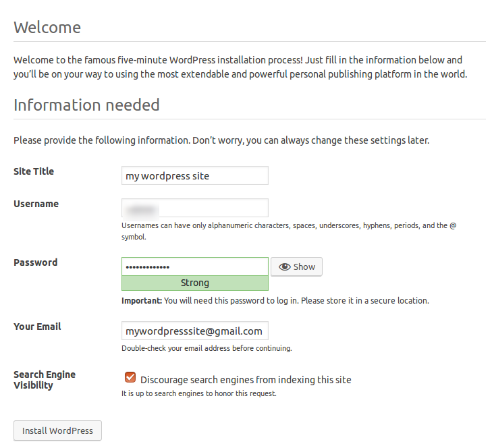Select the Password entry field
Screen dimensions: 492x448
point(194,267)
